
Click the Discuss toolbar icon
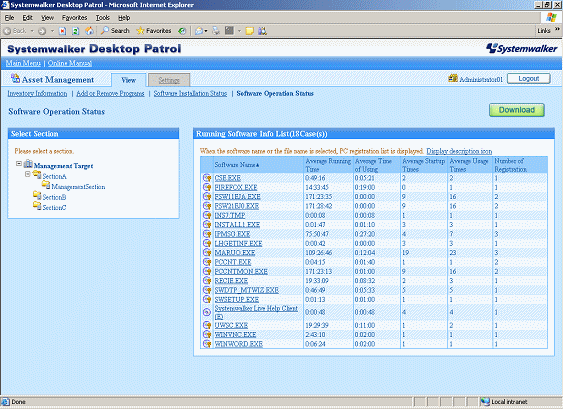pyautogui.click(x=250, y=31)
